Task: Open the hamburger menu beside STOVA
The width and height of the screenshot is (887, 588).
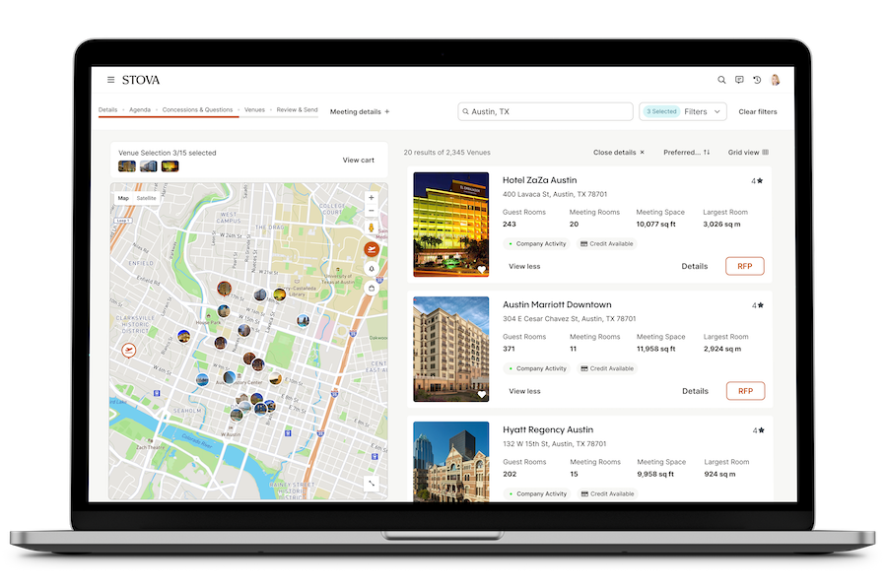Action: [110, 80]
